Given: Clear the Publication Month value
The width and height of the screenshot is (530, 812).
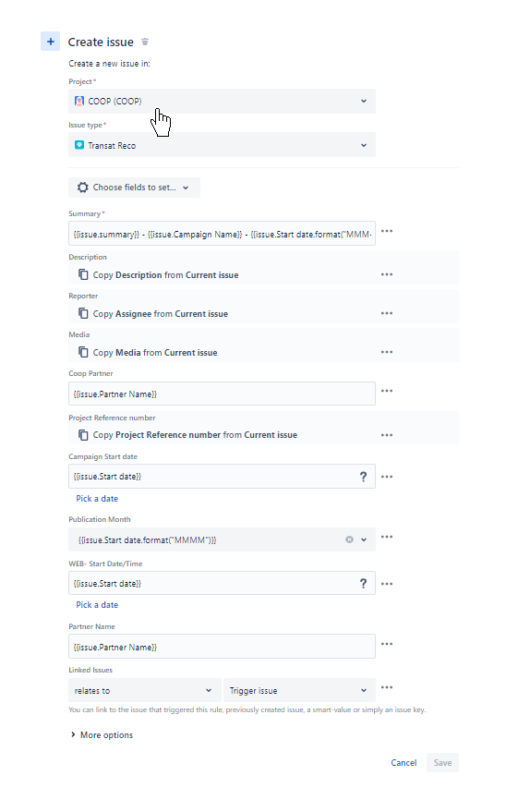Looking at the screenshot, I should (349, 539).
